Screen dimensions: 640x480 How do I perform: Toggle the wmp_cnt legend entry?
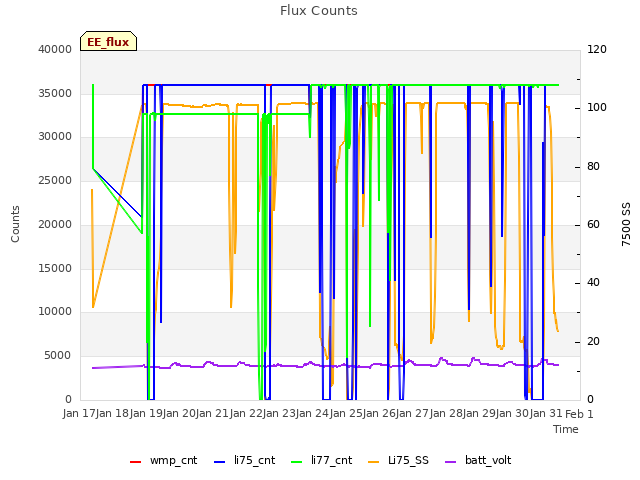pos(163,460)
